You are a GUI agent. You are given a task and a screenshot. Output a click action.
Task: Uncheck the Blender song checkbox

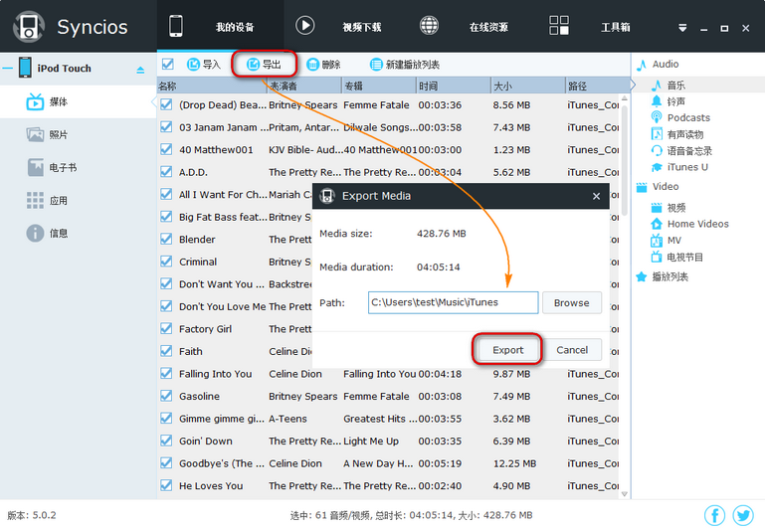pyautogui.click(x=166, y=240)
